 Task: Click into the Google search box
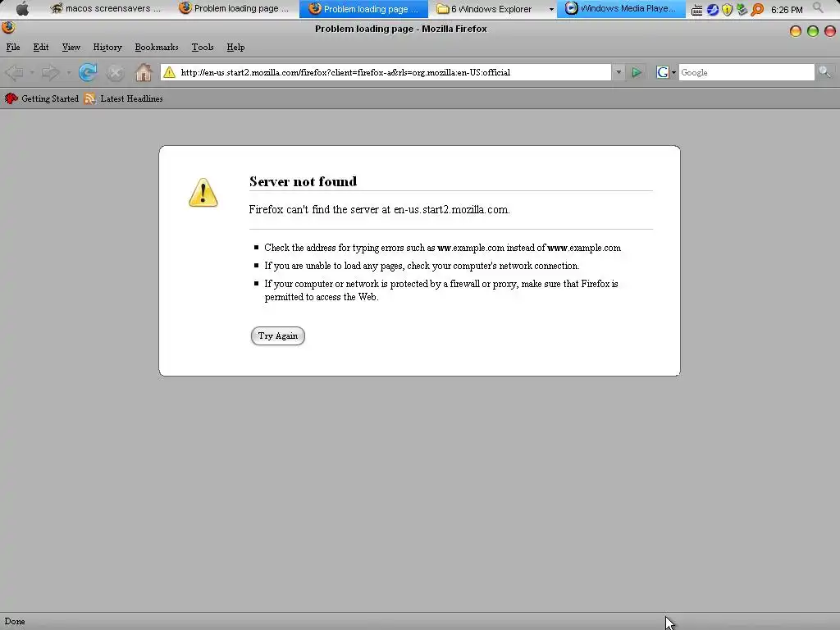(x=746, y=72)
